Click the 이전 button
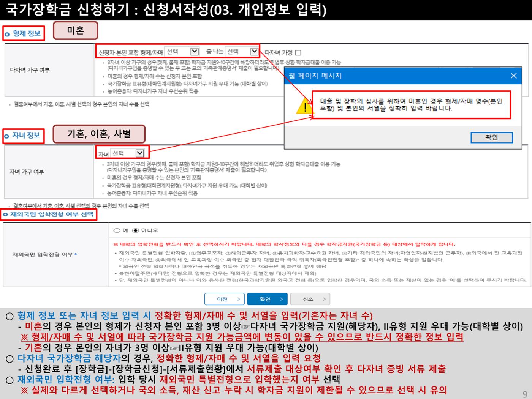The width and height of the screenshot is (532, 399). 225,299
